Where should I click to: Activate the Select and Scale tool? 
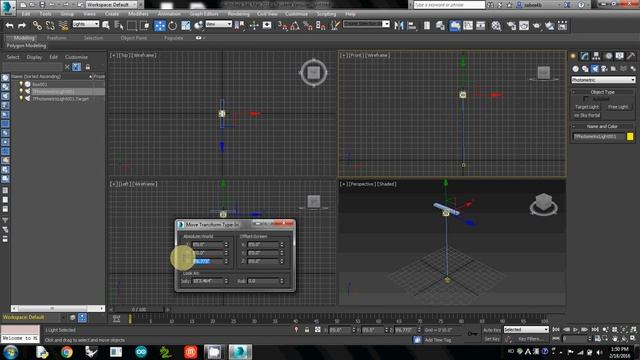[x=186, y=26]
